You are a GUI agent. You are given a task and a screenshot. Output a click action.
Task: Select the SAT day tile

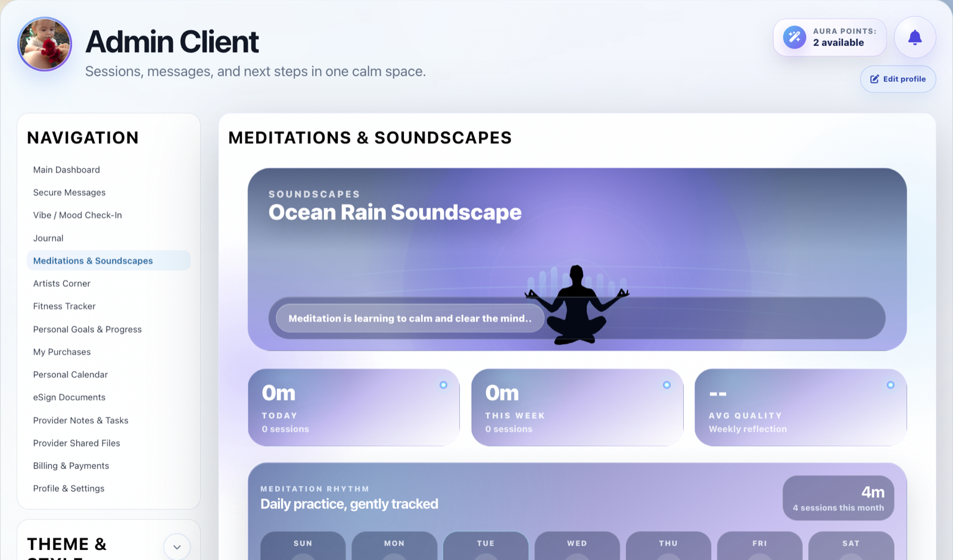(851, 546)
